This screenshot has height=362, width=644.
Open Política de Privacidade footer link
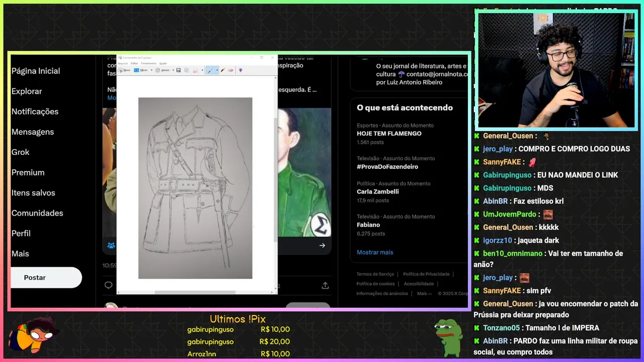[x=426, y=274]
